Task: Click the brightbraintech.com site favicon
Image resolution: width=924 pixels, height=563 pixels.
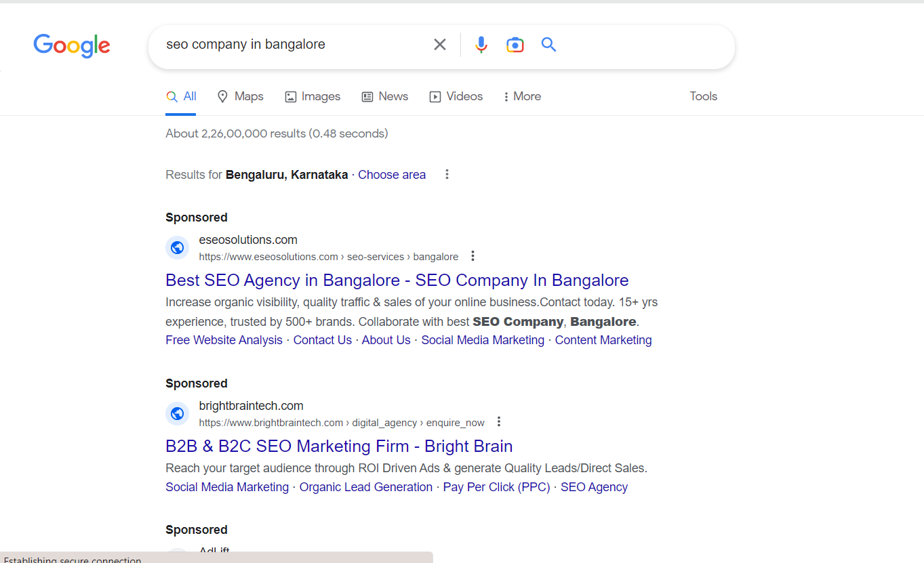Action: click(x=177, y=413)
